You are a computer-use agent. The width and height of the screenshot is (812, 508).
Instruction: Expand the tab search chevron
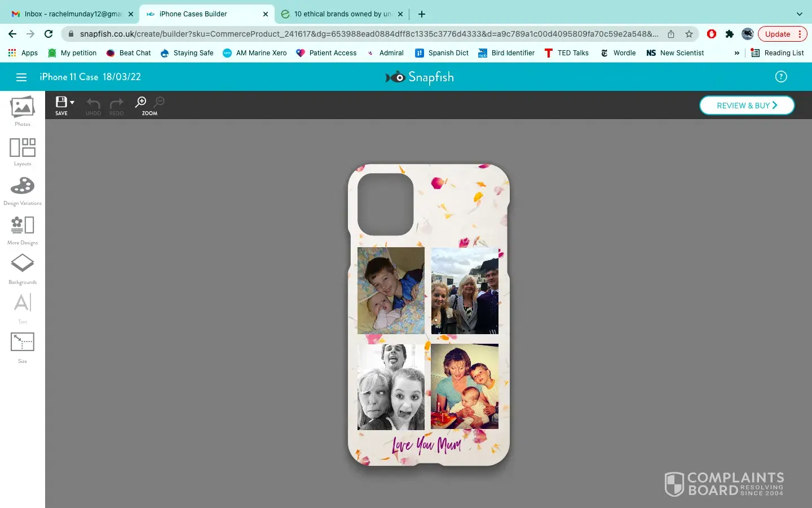click(x=799, y=14)
